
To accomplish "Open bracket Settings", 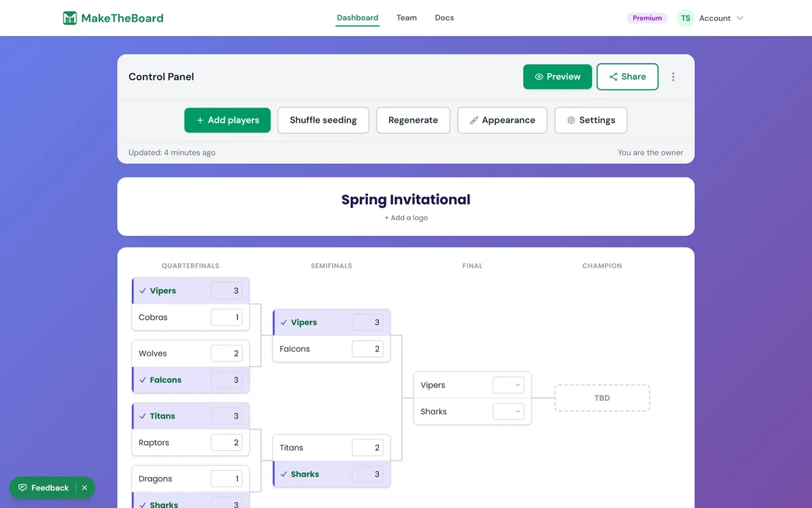I will pyautogui.click(x=591, y=120).
